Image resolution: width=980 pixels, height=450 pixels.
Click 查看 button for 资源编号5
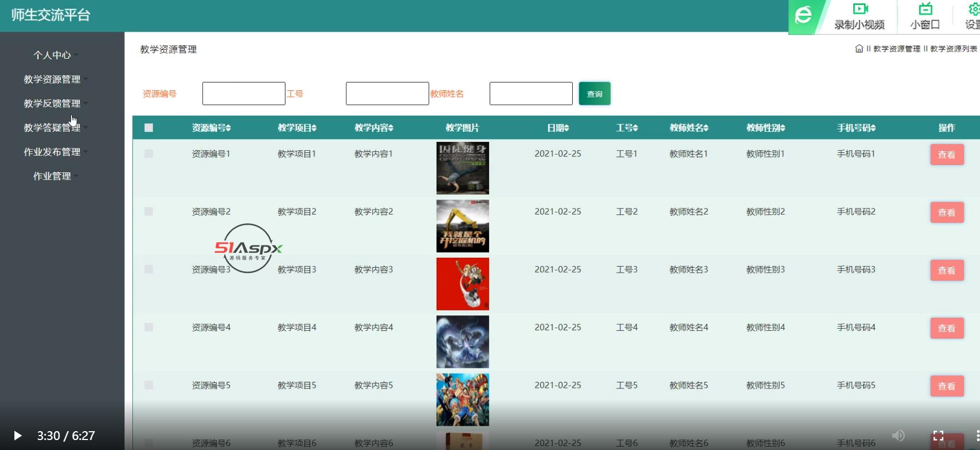point(947,386)
